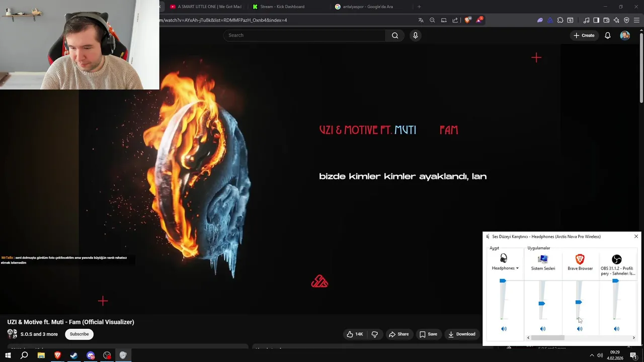The height and width of the screenshot is (362, 644).
Task: Open Discord from the taskbar
Action: 91,355
